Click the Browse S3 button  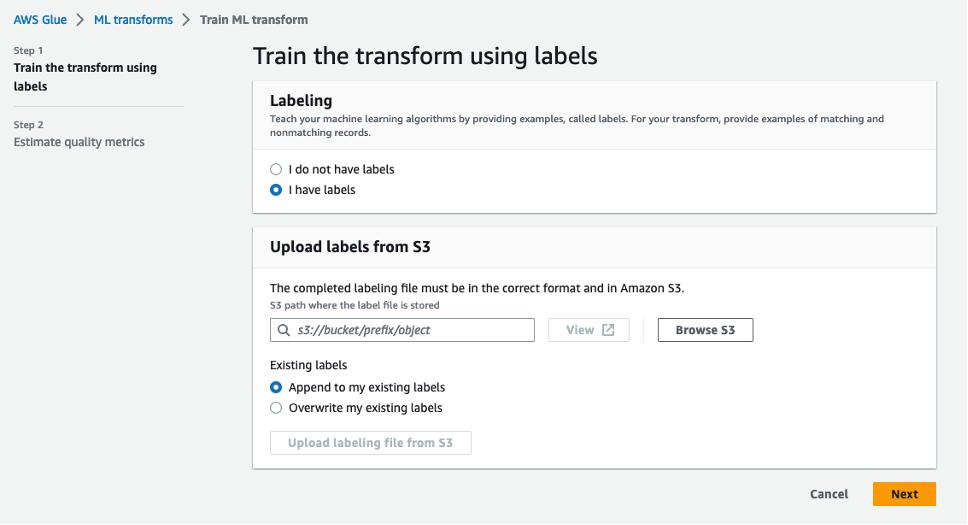pyautogui.click(x=705, y=330)
